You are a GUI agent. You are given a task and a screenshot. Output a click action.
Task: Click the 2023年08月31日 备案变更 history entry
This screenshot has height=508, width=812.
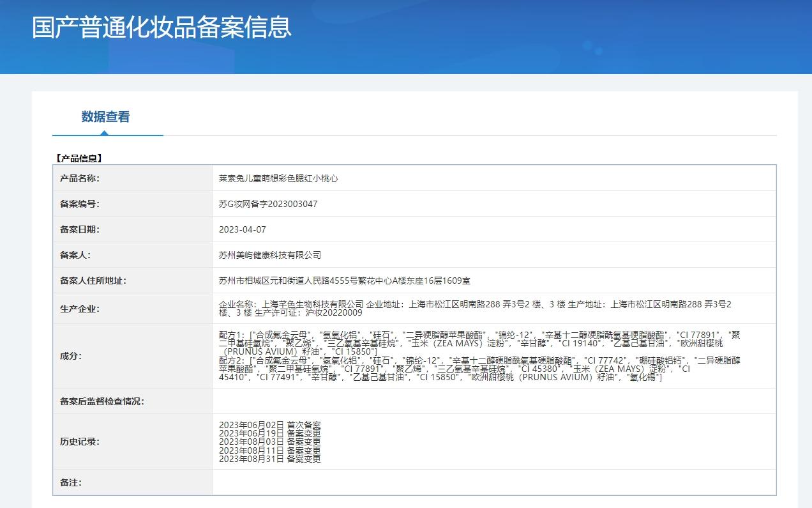(x=270, y=459)
